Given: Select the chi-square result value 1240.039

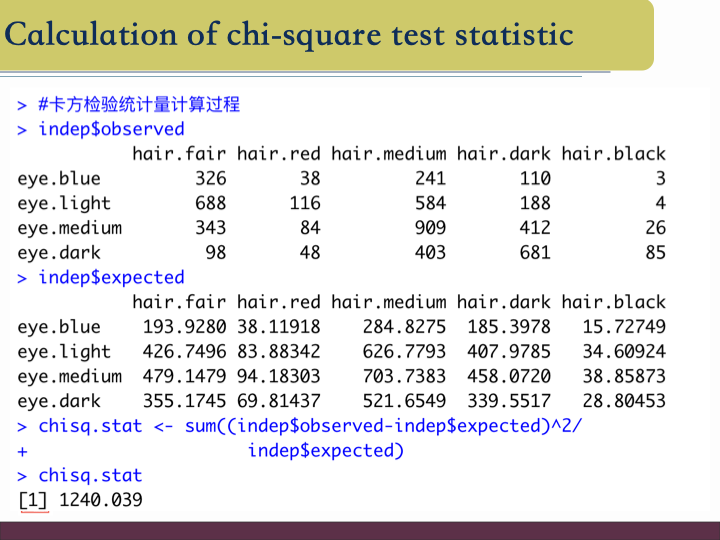Looking at the screenshot, I should click(x=100, y=500).
